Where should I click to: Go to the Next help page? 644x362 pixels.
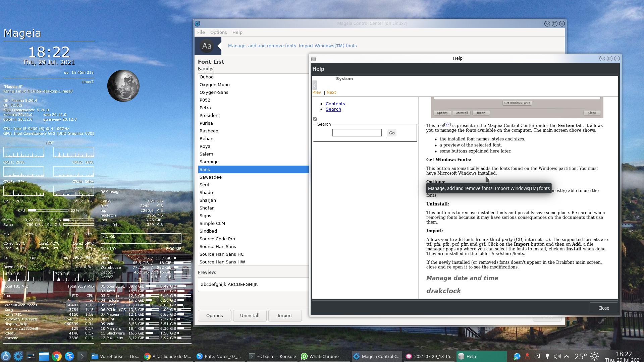click(x=331, y=92)
